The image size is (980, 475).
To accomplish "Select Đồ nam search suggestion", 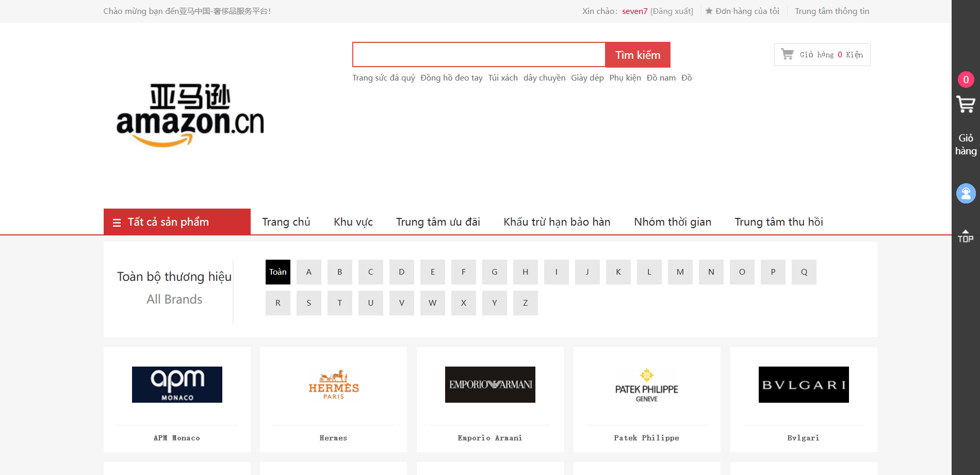I will point(661,77).
